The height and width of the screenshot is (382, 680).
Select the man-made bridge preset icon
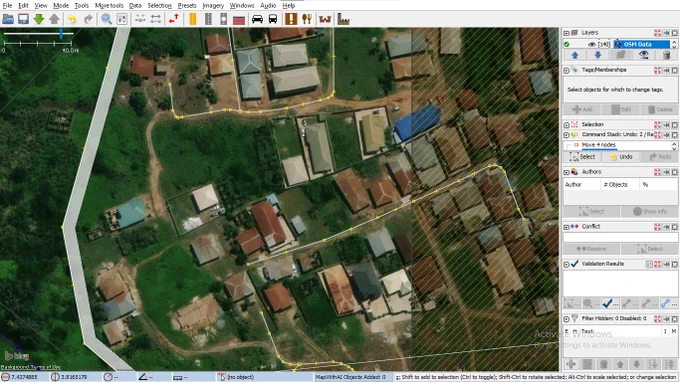point(325,20)
